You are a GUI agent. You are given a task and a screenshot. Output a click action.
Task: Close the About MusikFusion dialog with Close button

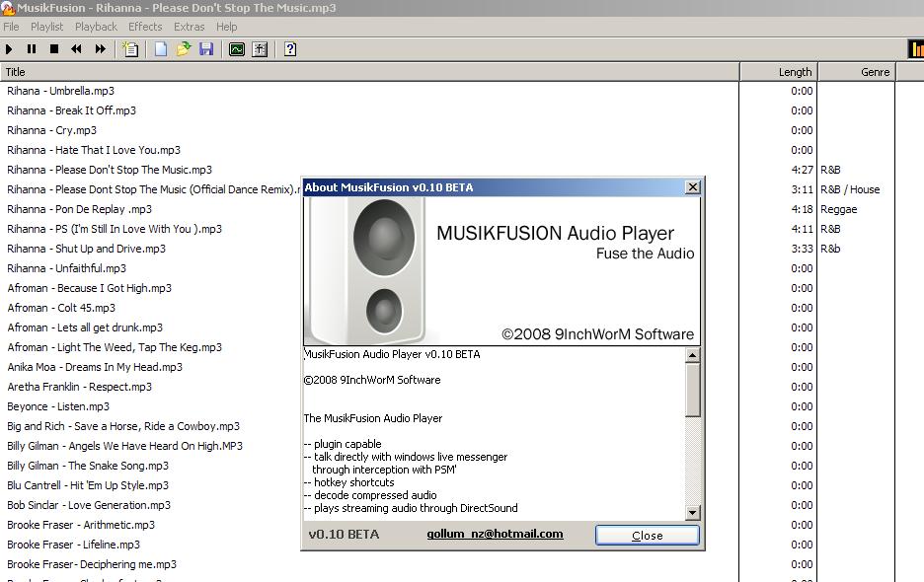[647, 535]
